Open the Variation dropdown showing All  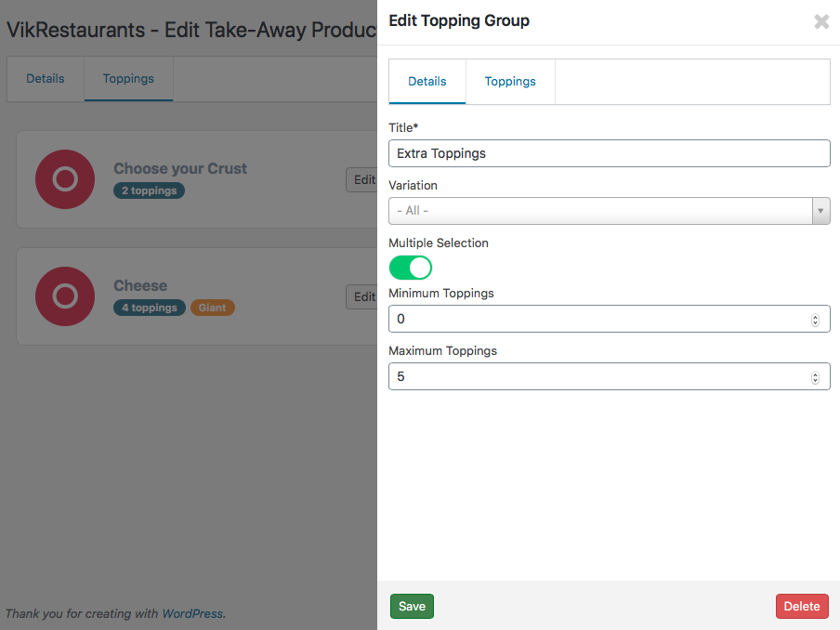pos(610,211)
